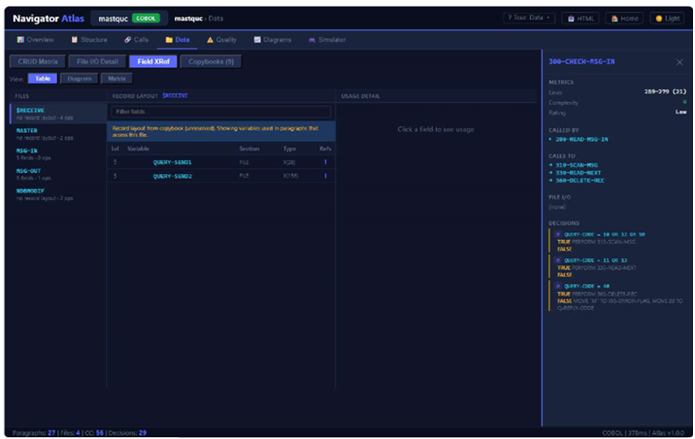The image size is (695, 439).
Task: Click the Lines metric value
Action: coord(665,92)
